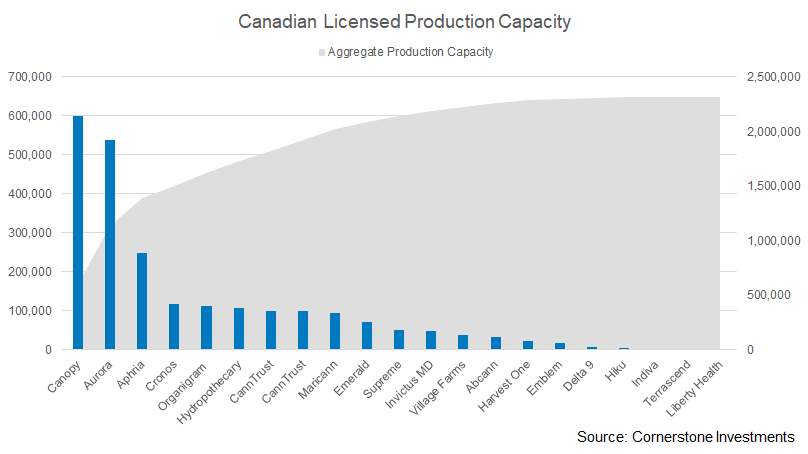
Task: Click the 'Source: Cornerstone Investments' caption
Action: (685, 437)
